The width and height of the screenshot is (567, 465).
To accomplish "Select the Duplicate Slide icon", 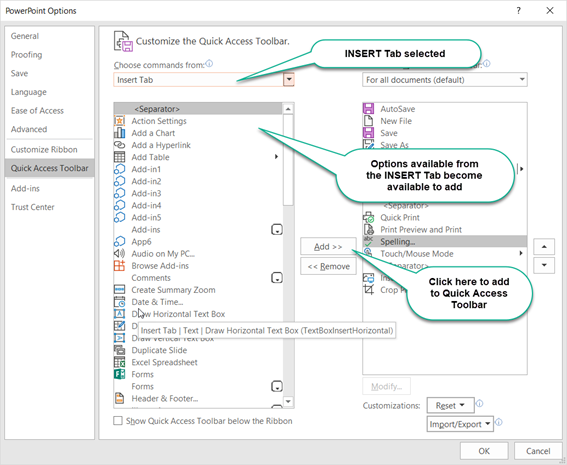I will [119, 350].
